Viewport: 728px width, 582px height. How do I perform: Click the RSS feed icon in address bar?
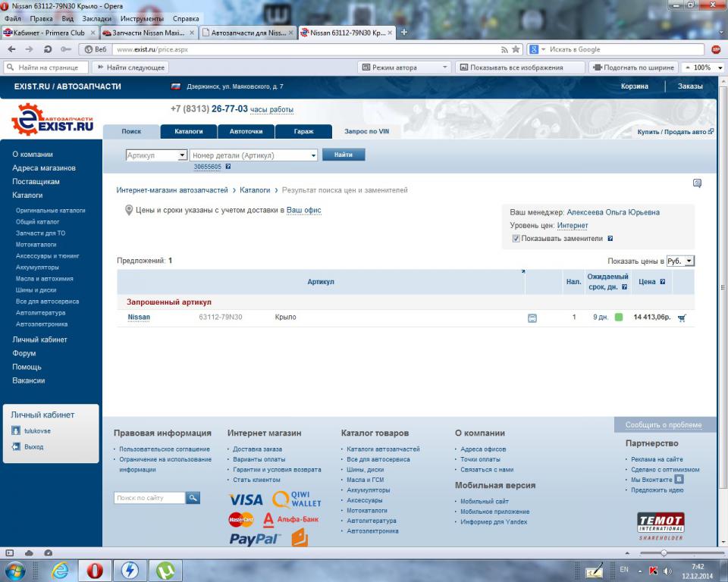click(505, 49)
